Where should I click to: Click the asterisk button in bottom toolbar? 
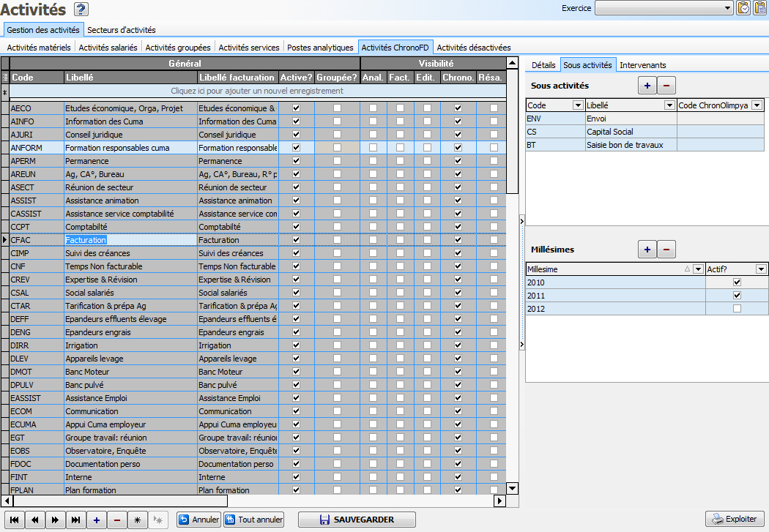(138, 520)
